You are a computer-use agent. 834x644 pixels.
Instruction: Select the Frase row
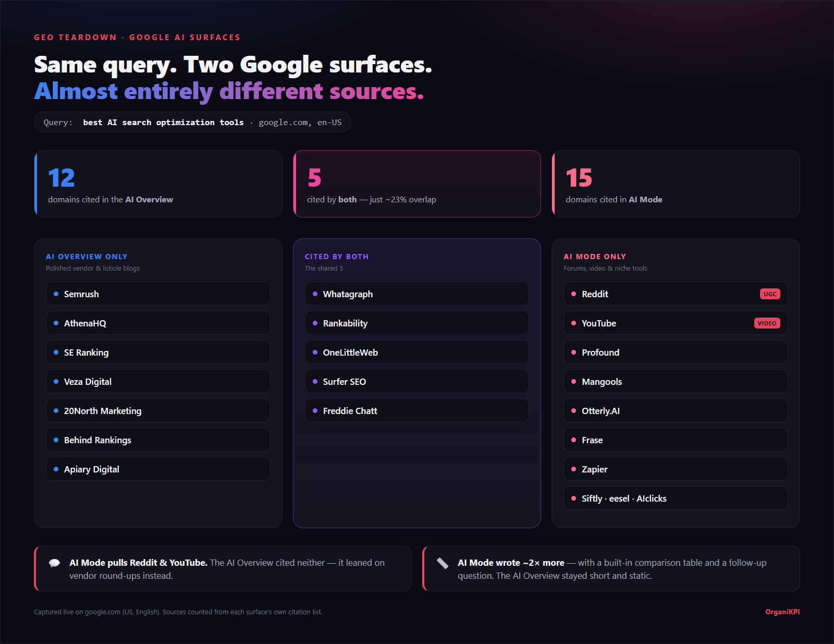(x=676, y=440)
